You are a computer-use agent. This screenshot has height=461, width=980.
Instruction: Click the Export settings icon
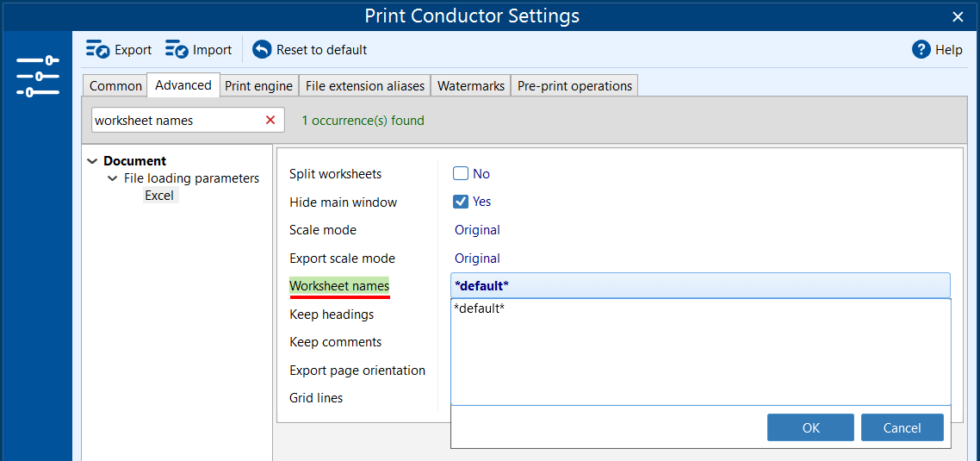[97, 50]
